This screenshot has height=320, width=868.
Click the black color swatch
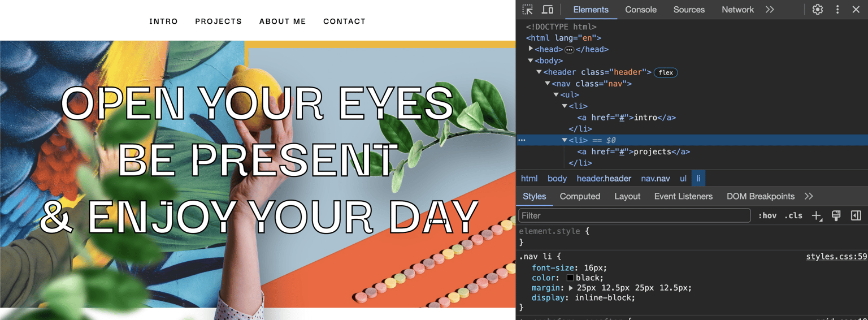570,278
